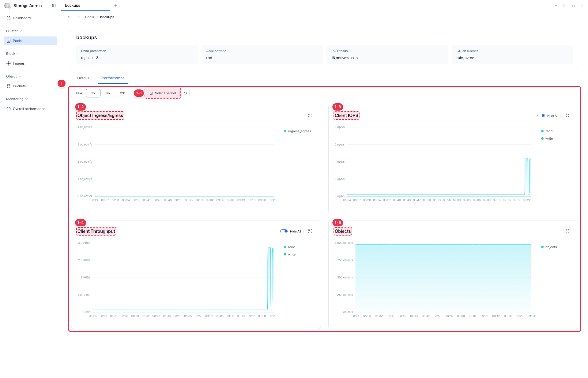Select Pools in the sidebar
Viewport: 588px width, 378px height.
[30, 41]
